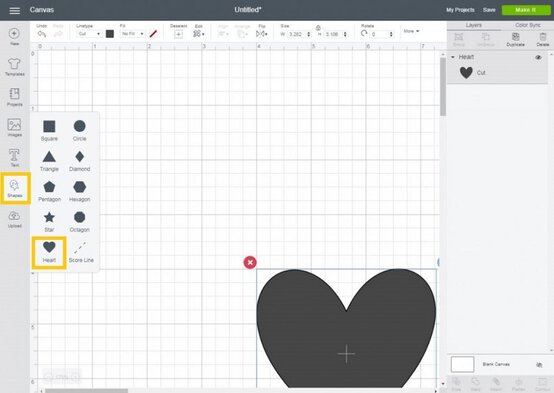
Task: Open the Fill dropdown
Action: click(x=132, y=34)
